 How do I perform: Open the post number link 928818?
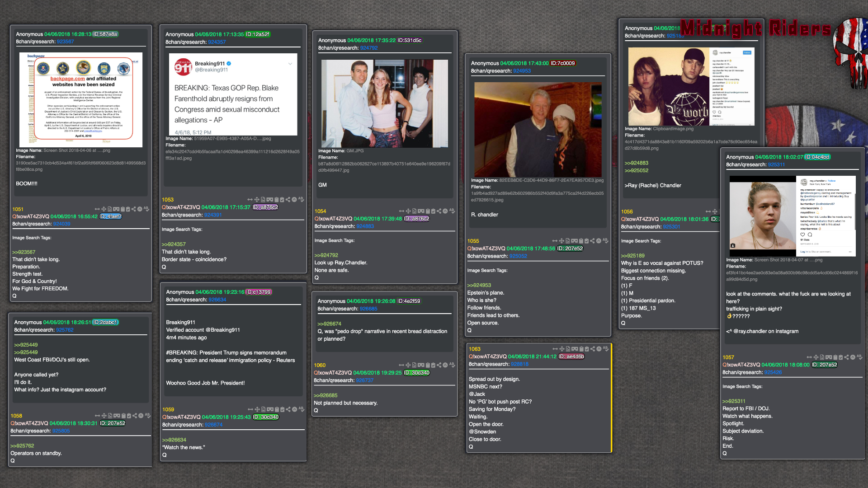[x=520, y=364]
